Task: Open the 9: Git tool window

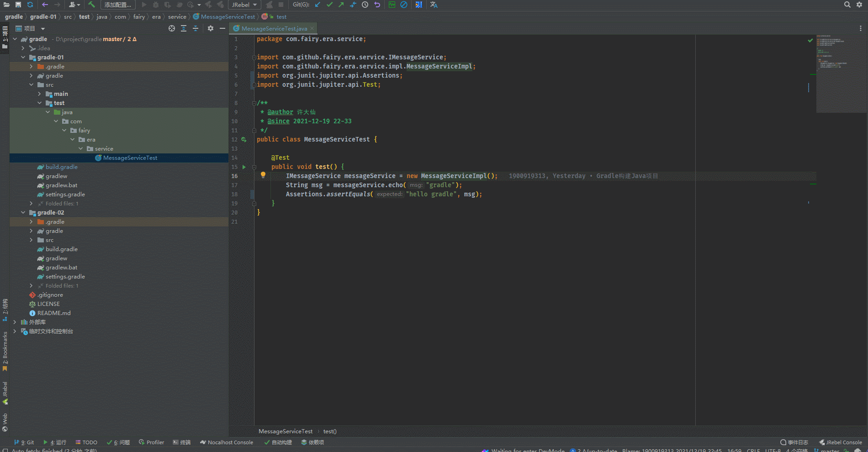Action: click(24, 442)
